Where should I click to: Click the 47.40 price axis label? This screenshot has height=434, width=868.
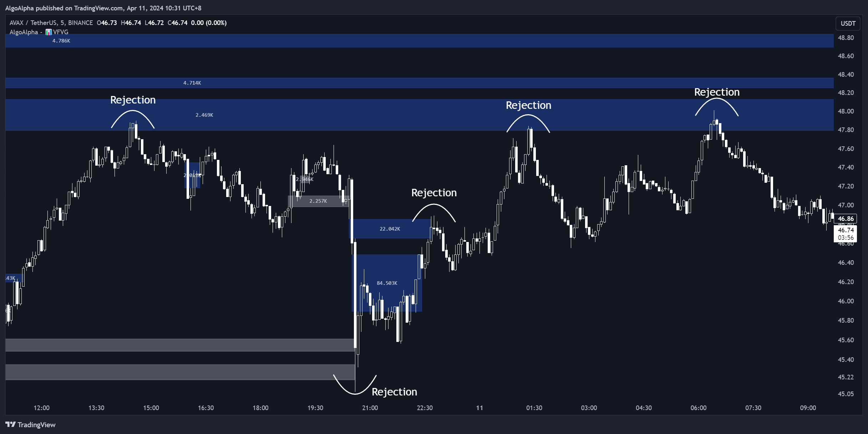click(x=846, y=167)
